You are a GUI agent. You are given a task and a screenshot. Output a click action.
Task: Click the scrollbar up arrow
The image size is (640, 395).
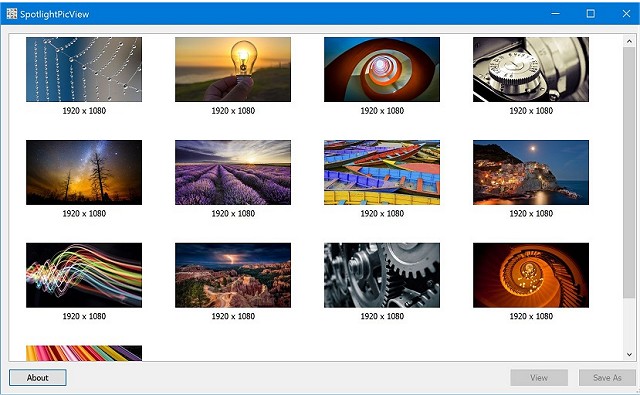click(x=629, y=41)
